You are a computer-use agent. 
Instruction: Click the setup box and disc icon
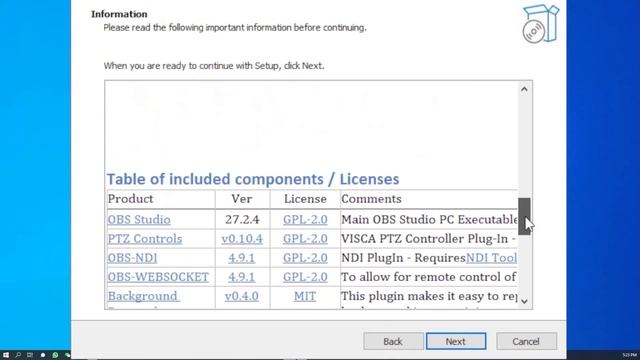[541, 24]
